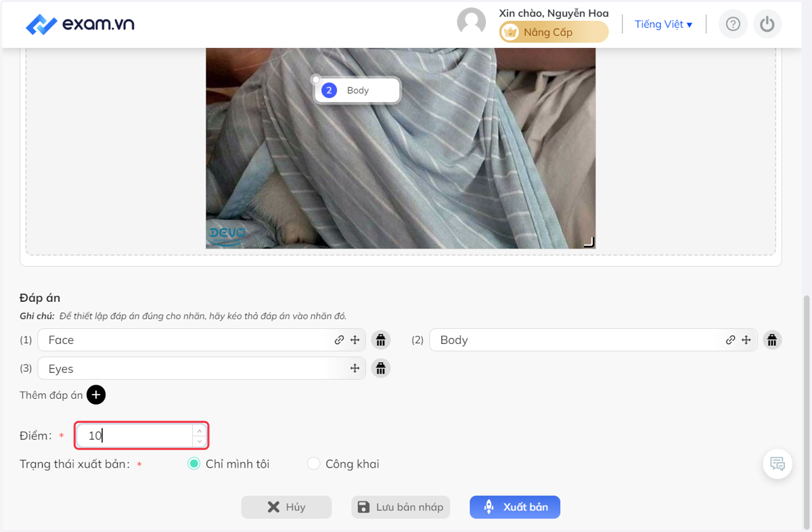Click the Xin chào, Nguyễn Hoa greeting
The image size is (812, 532).
click(x=554, y=13)
